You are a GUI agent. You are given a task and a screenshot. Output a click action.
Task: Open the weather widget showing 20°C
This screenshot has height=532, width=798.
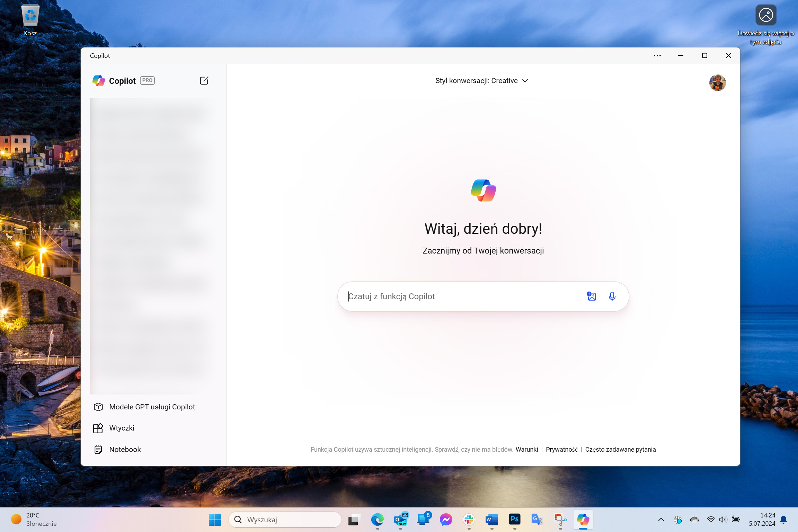click(34, 520)
